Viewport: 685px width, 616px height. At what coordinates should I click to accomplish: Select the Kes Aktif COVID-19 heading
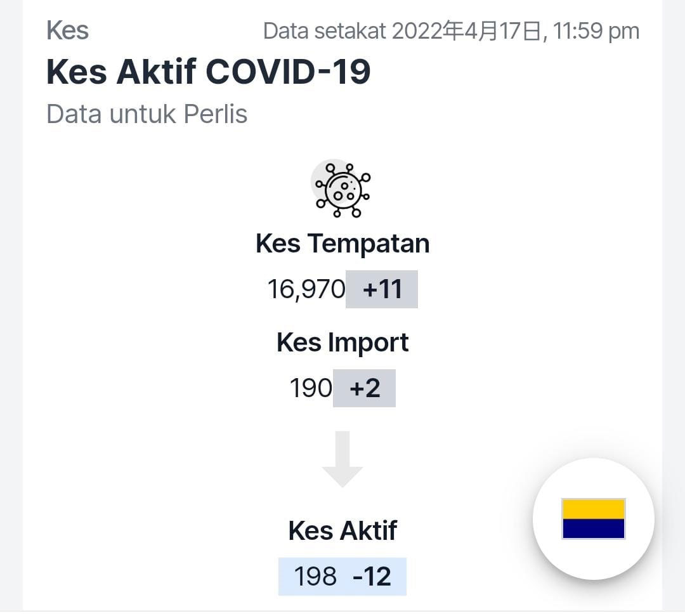(209, 72)
